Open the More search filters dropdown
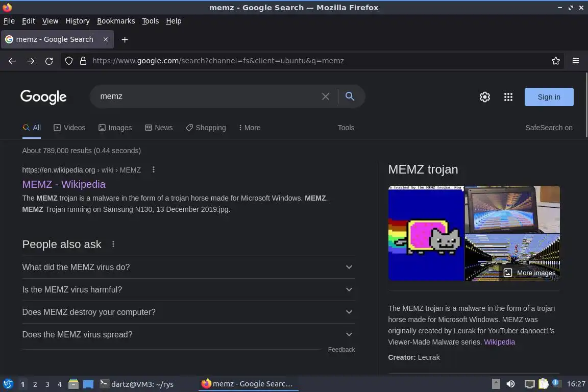Screen dimensions: 588x392 pos(250,128)
